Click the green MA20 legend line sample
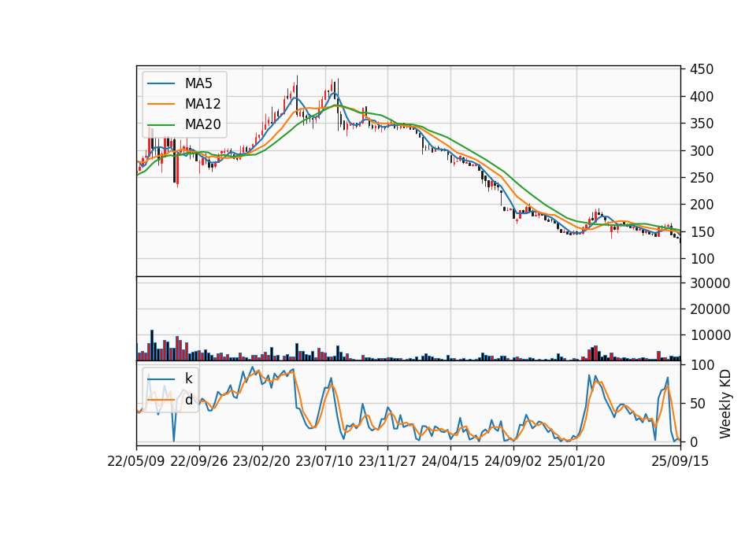Viewport: 756px width, 543px height. [x=161, y=124]
